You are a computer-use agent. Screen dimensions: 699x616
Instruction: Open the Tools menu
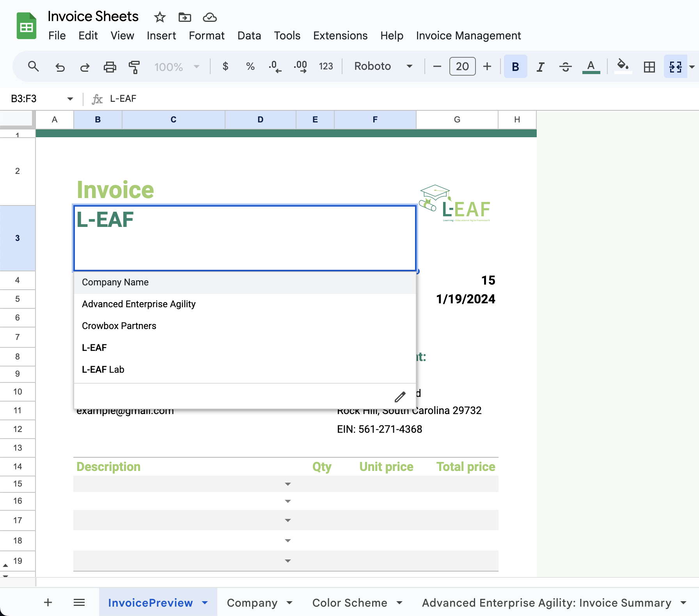click(x=287, y=36)
